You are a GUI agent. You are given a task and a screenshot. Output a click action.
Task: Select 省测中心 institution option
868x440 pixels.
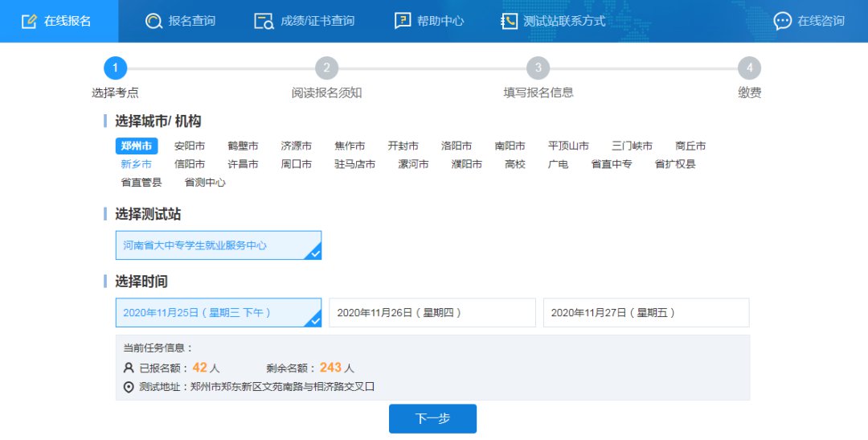tap(205, 183)
